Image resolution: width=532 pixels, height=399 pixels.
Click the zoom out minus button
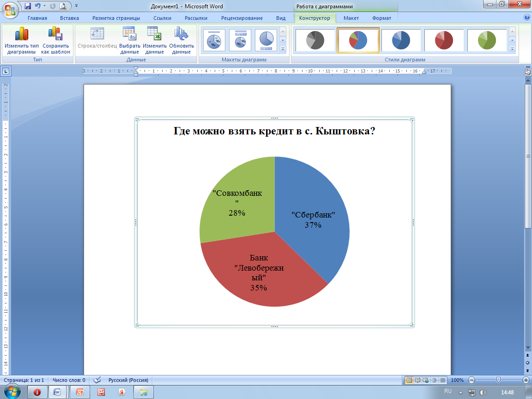coord(471,380)
